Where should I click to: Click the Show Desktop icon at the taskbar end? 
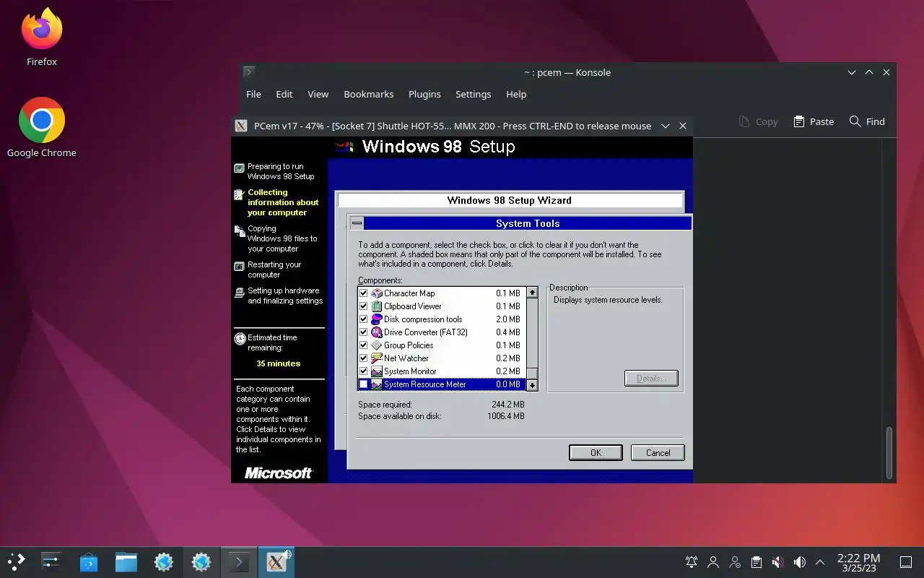pos(905,562)
